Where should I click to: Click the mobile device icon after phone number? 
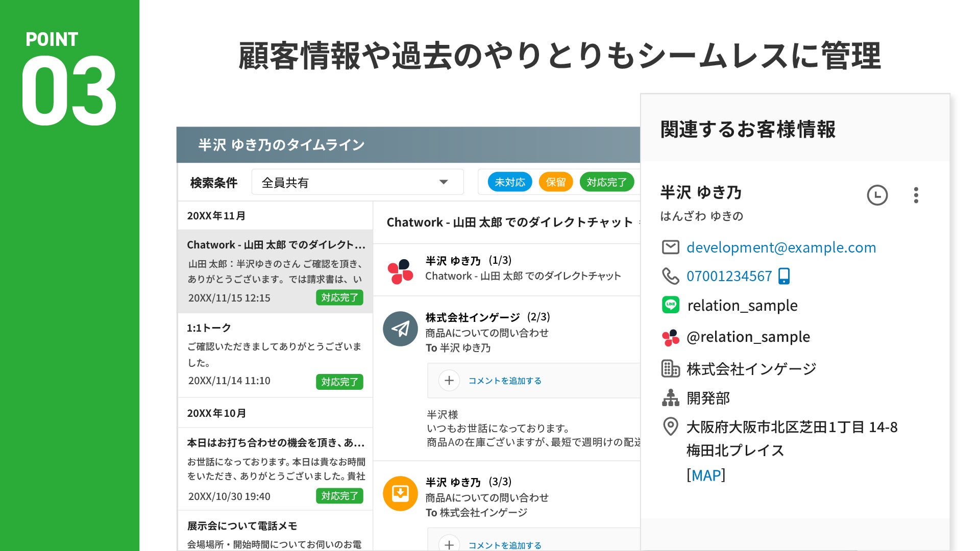pyautogui.click(x=784, y=276)
